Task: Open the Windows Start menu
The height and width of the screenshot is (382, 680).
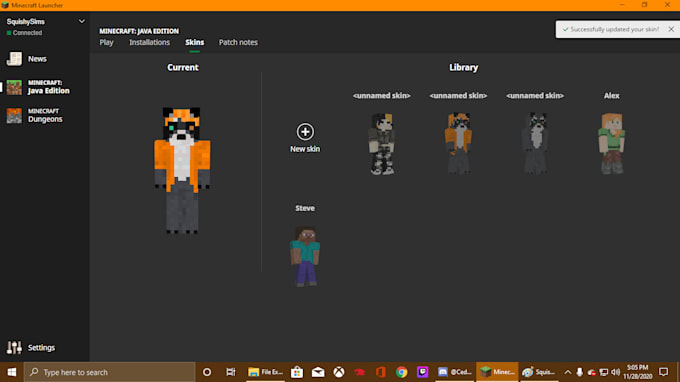Action: coord(12,372)
